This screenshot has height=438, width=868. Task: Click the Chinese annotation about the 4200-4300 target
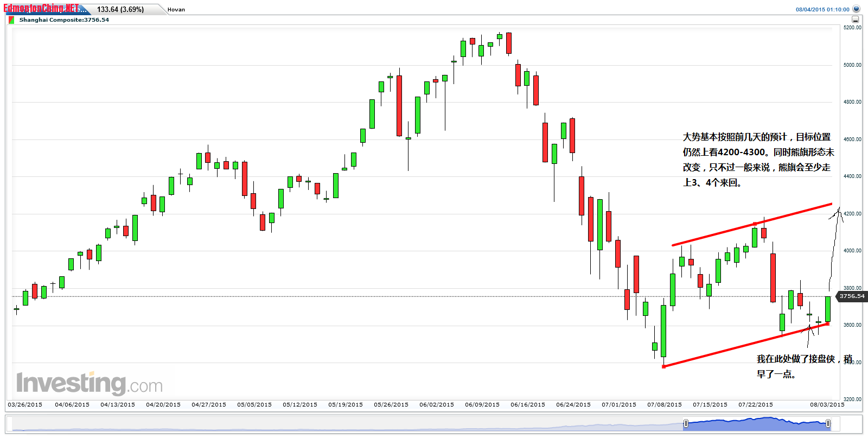pyautogui.click(x=757, y=160)
